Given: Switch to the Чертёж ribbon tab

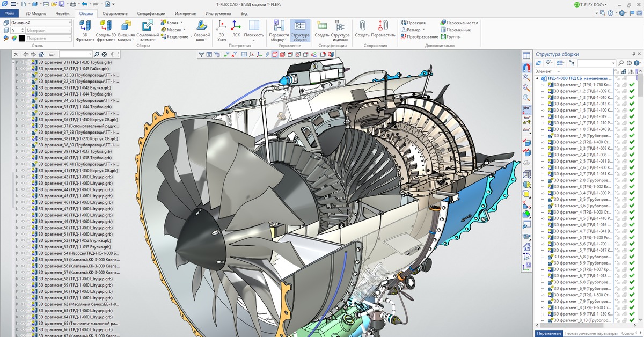Looking at the screenshot, I should coord(62,13).
